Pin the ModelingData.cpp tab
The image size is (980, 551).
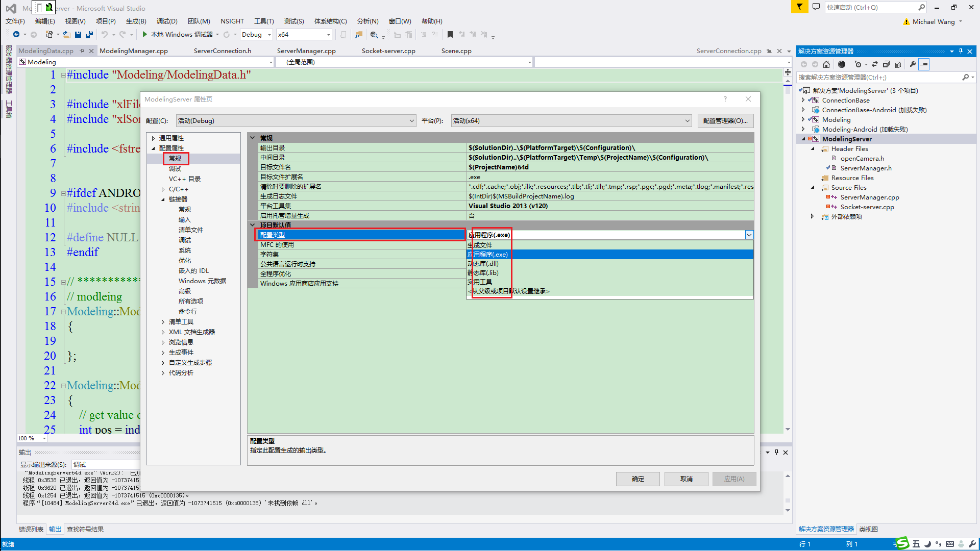(x=82, y=51)
